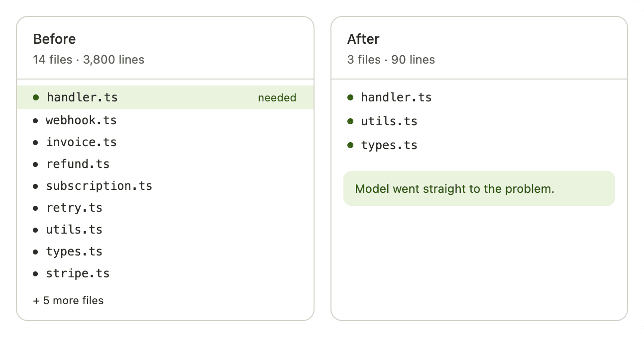Click the Before panel heading
644x337 pixels.
[54, 39]
